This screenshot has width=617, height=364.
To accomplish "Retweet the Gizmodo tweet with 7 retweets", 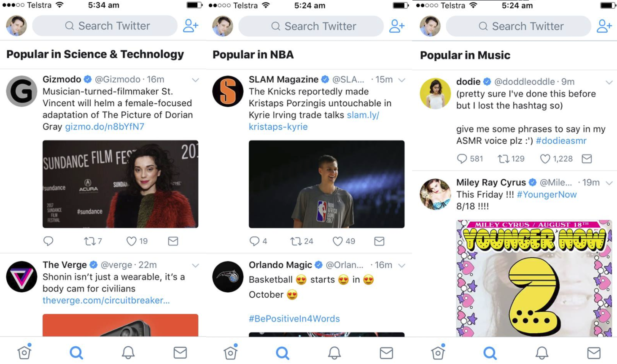I will tap(93, 241).
